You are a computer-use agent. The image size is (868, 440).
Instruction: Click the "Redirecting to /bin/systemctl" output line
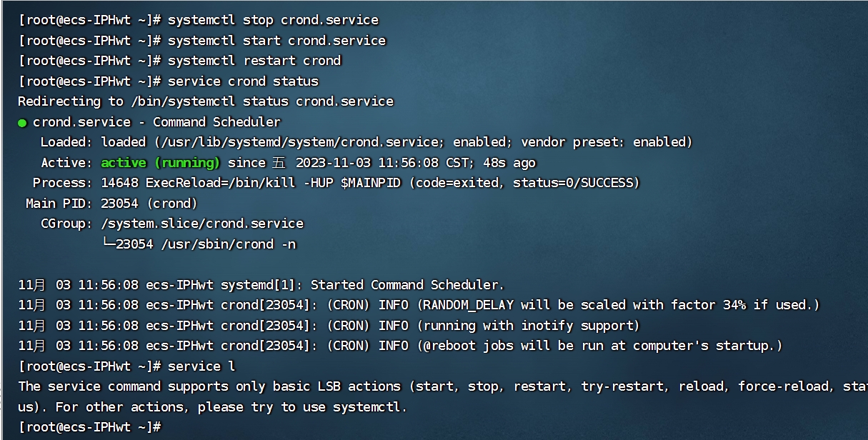point(206,101)
